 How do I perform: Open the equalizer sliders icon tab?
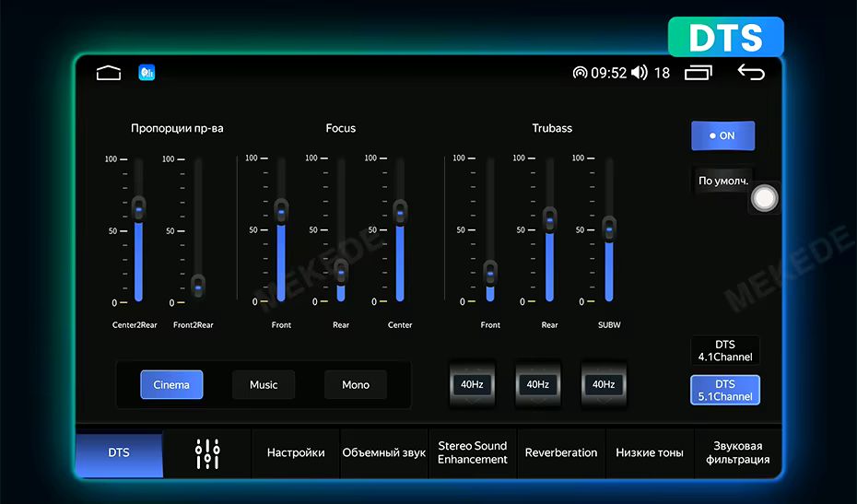click(207, 452)
